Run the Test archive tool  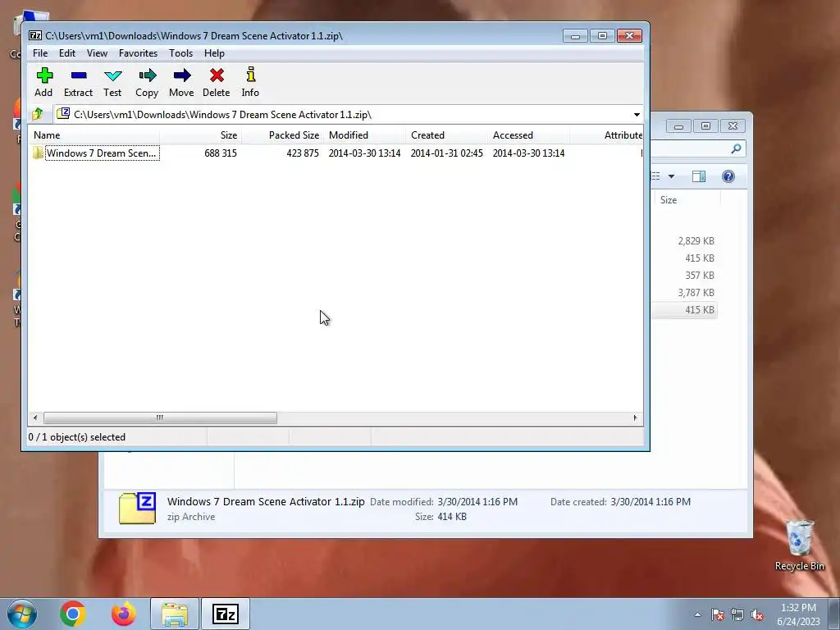pyautogui.click(x=113, y=75)
